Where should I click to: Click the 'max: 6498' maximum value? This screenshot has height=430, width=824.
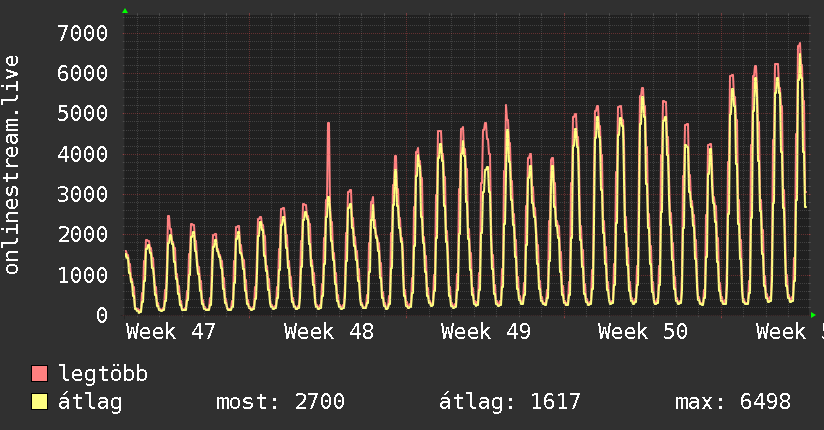(x=733, y=402)
